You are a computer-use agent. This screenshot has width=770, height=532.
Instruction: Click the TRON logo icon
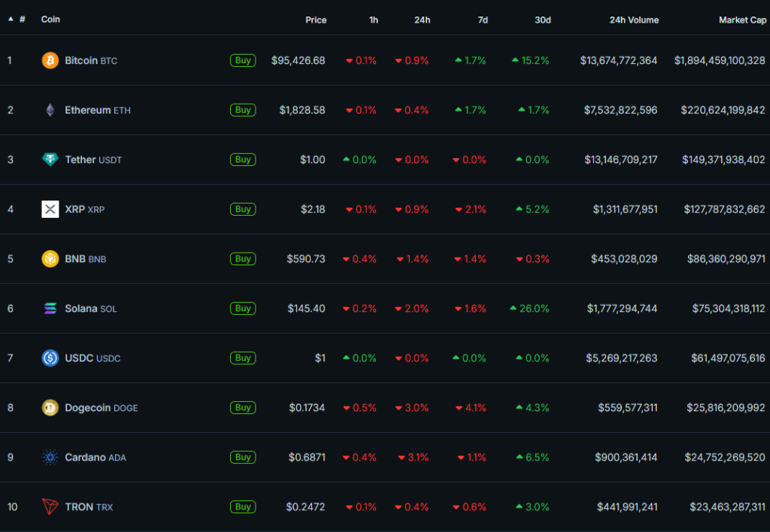tap(50, 506)
